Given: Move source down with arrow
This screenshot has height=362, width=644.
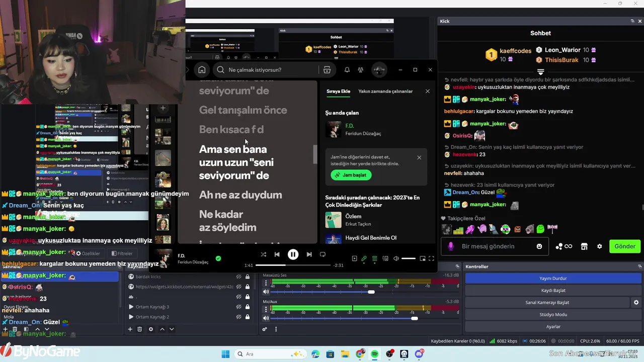Looking at the screenshot, I should pyautogui.click(x=172, y=329).
